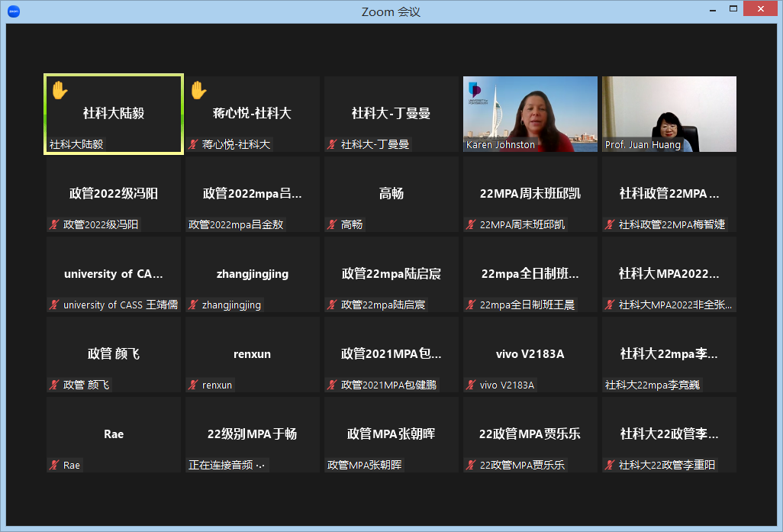
Task: Select the 政管2022mpa吕金敖 participant tile
Action: pyautogui.click(x=253, y=195)
